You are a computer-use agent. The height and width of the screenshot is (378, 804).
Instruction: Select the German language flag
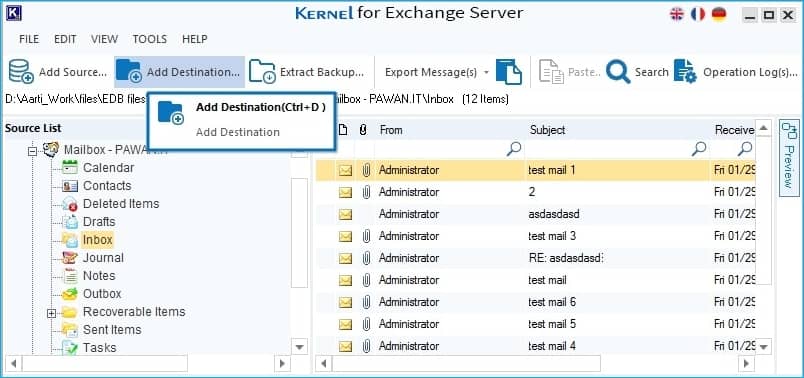click(719, 14)
